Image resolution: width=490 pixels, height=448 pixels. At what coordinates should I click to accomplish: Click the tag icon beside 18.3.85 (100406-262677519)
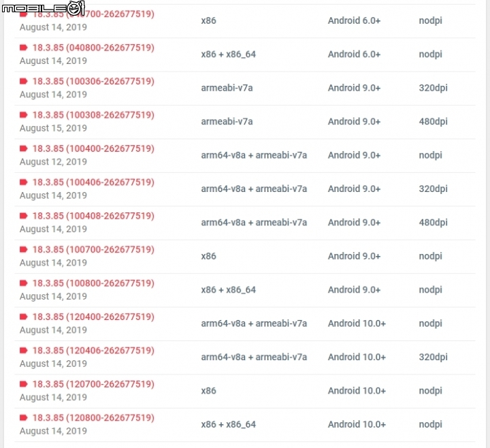click(23, 182)
